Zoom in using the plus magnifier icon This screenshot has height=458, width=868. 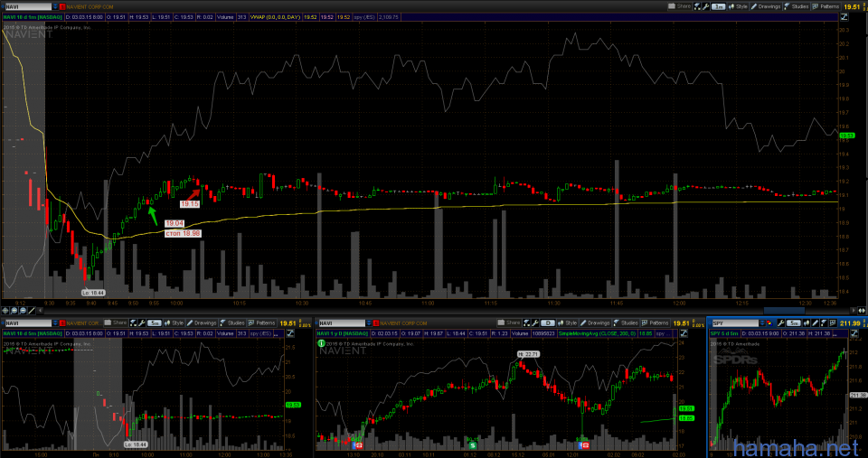[x=14, y=311]
